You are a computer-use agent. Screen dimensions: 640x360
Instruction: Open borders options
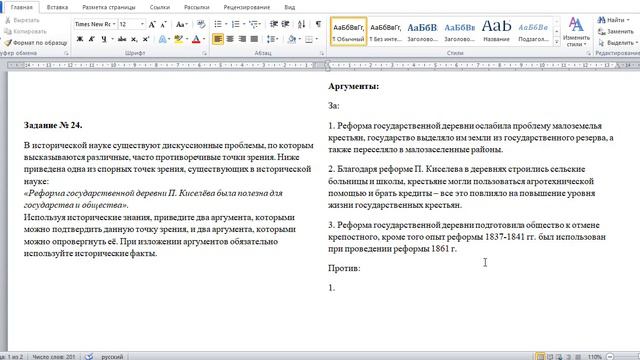click(x=309, y=39)
